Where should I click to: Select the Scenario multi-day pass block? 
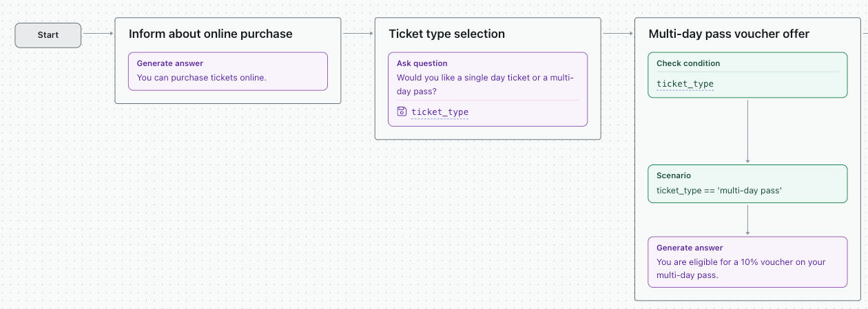[747, 184]
